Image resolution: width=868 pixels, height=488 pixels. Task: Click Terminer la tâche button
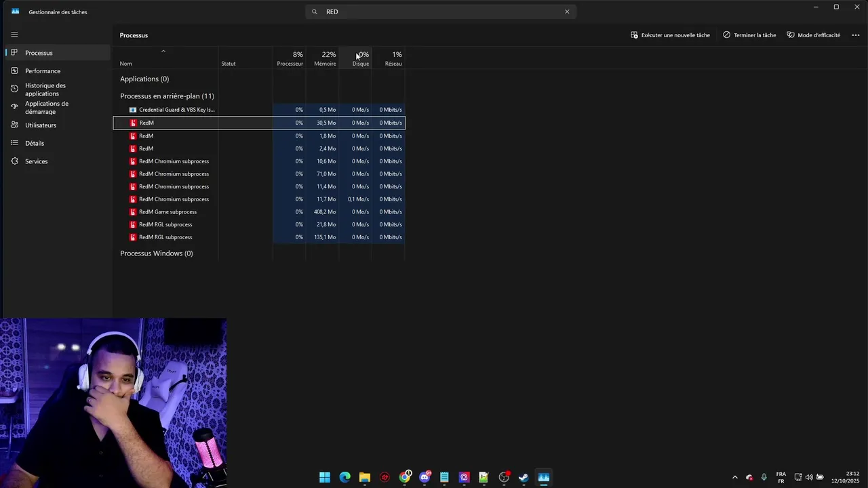(x=749, y=35)
